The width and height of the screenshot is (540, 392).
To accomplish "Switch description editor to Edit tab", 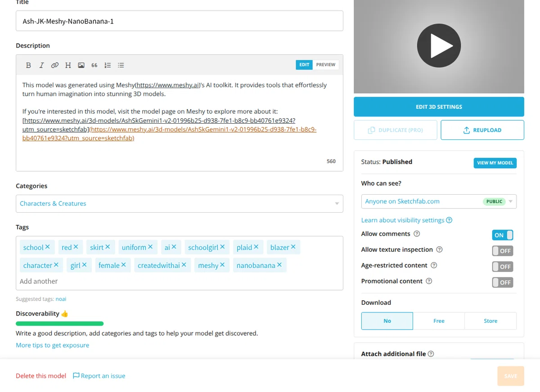I will click(304, 65).
